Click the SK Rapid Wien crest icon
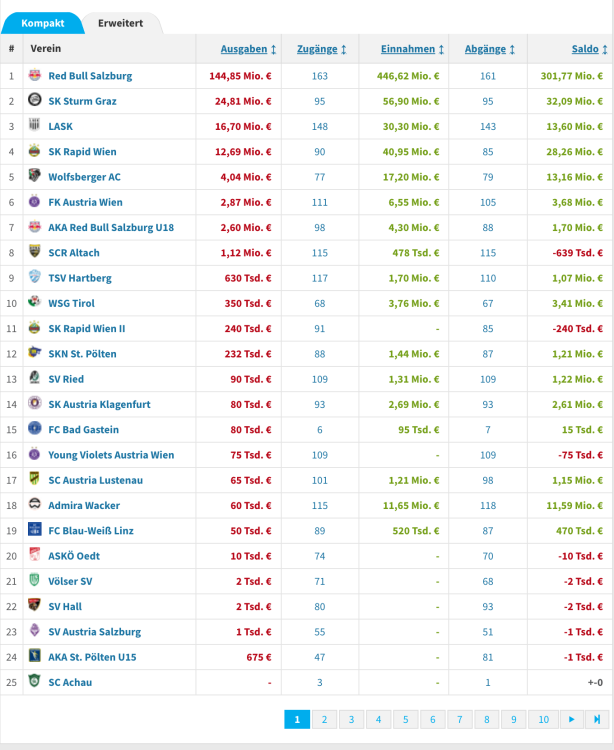 (34, 152)
